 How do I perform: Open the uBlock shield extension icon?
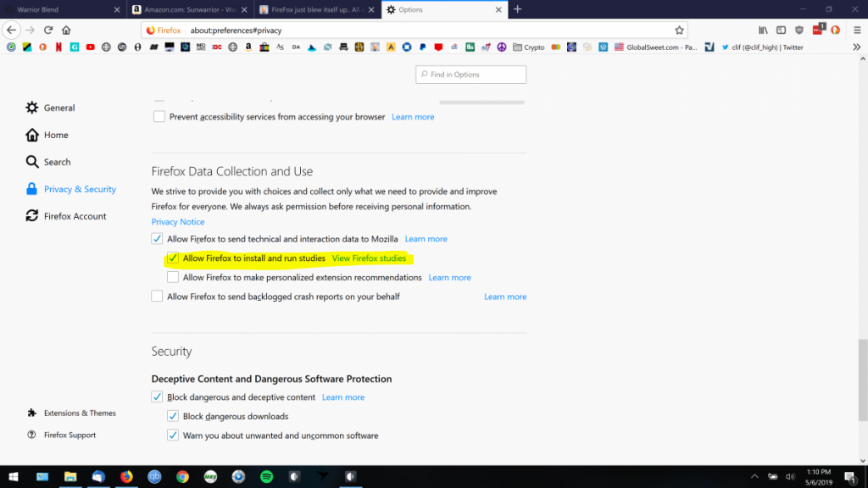click(x=798, y=30)
